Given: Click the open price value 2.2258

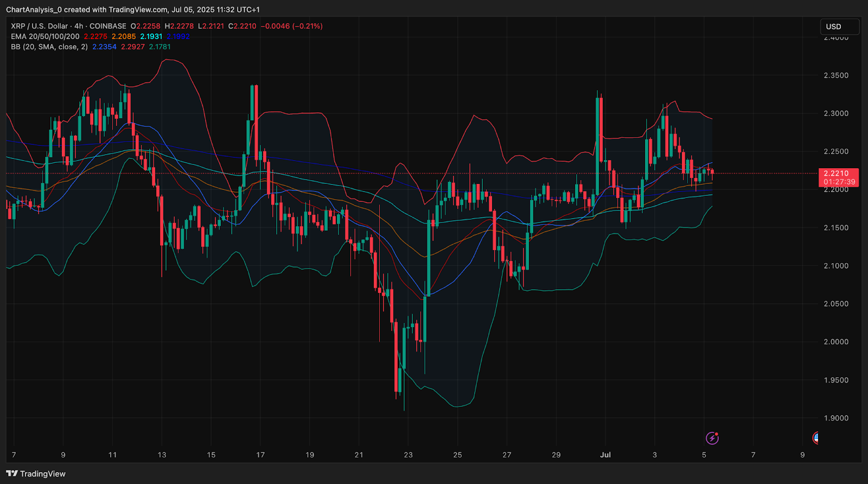Looking at the screenshot, I should (x=148, y=26).
